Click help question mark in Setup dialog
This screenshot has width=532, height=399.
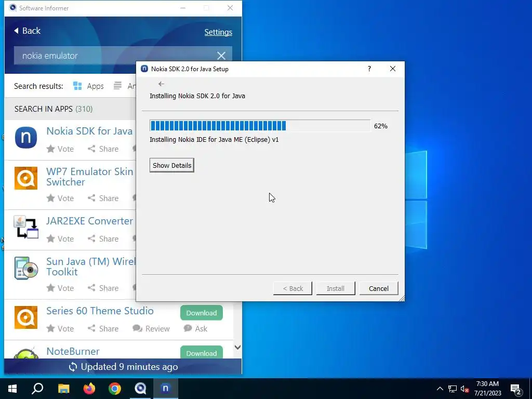pos(369,69)
